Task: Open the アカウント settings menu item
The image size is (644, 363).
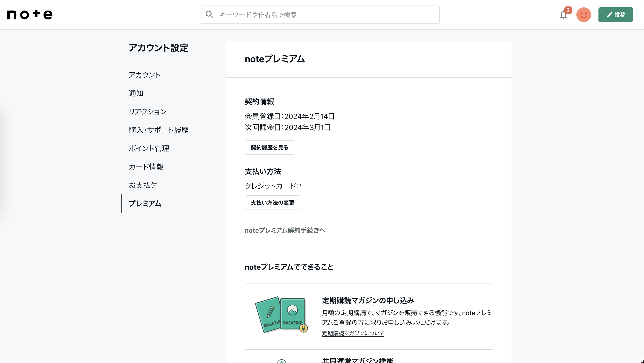Action: tap(144, 75)
